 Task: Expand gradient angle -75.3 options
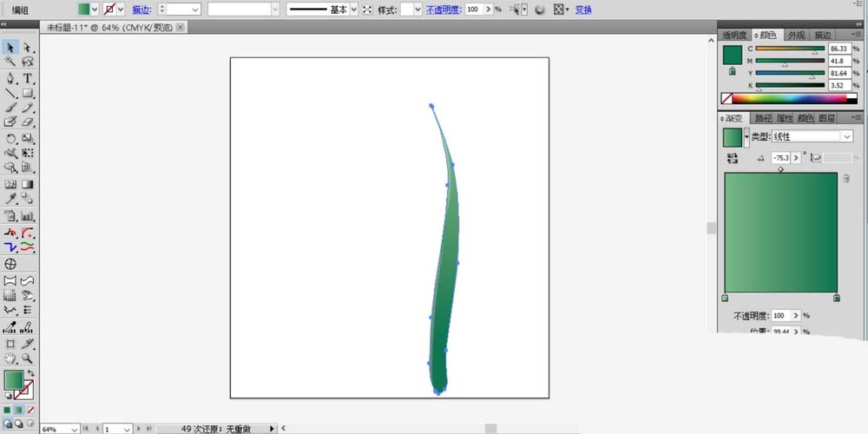click(797, 158)
